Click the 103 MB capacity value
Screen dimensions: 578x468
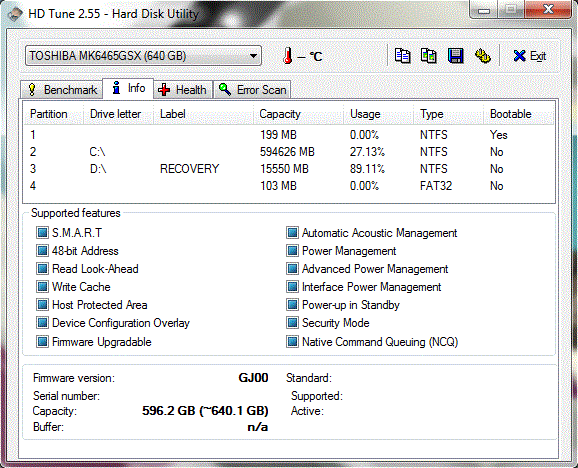click(x=278, y=185)
